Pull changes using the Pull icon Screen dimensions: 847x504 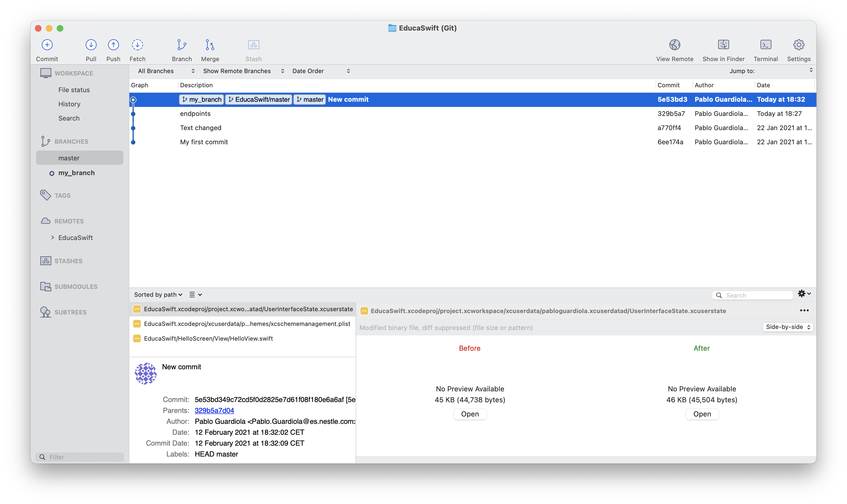91,45
